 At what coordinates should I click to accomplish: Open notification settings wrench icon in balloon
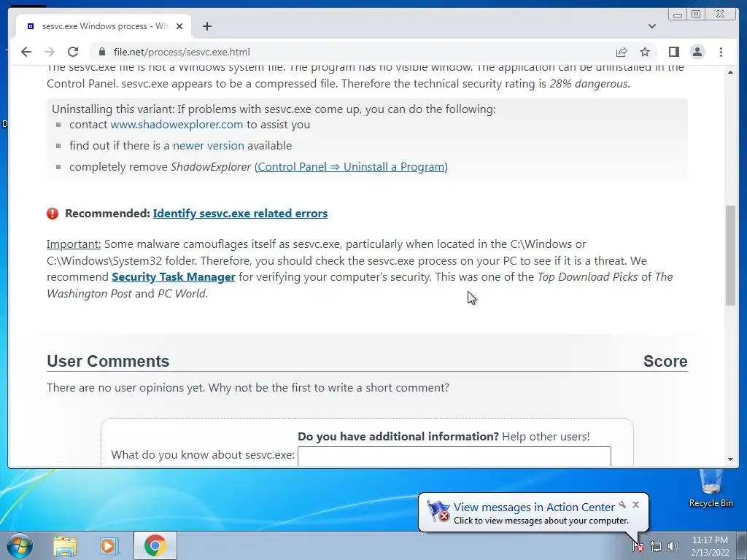tap(622, 505)
